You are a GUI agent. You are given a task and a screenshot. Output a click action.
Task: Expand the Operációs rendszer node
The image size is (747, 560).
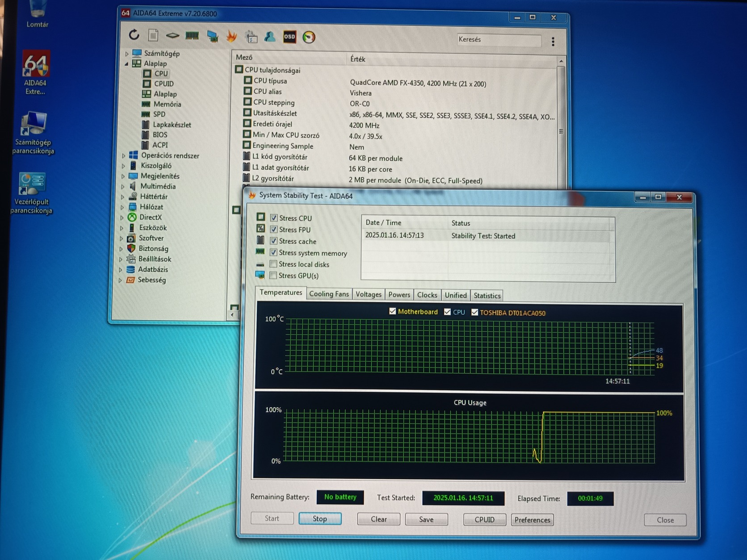point(124,156)
